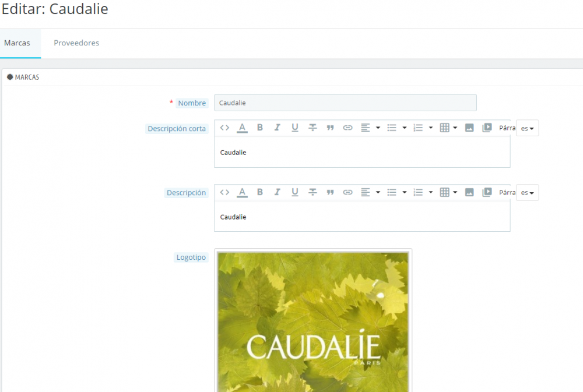
Task: Open source code view in Descripción corta editor
Action: [x=224, y=128]
